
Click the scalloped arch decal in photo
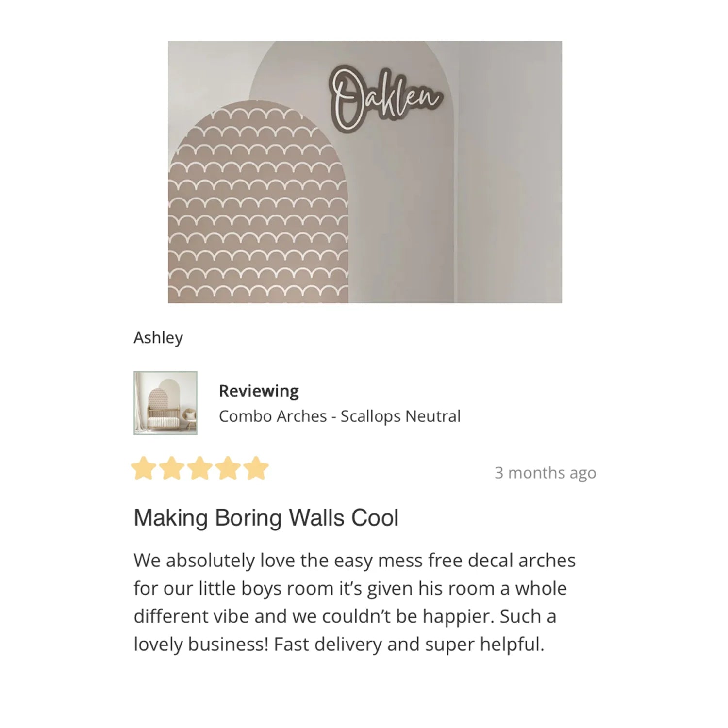click(x=257, y=209)
